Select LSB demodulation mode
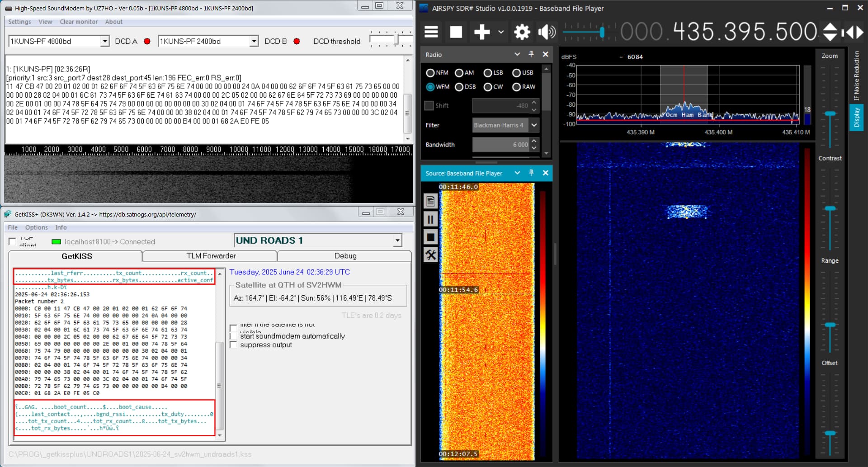The height and width of the screenshot is (467, 868). point(493,73)
